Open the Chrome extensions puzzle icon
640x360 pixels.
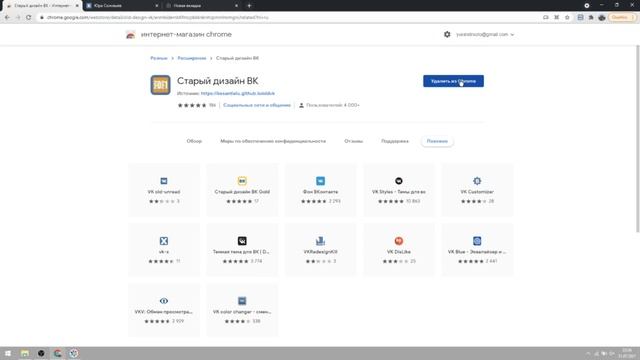591,17
